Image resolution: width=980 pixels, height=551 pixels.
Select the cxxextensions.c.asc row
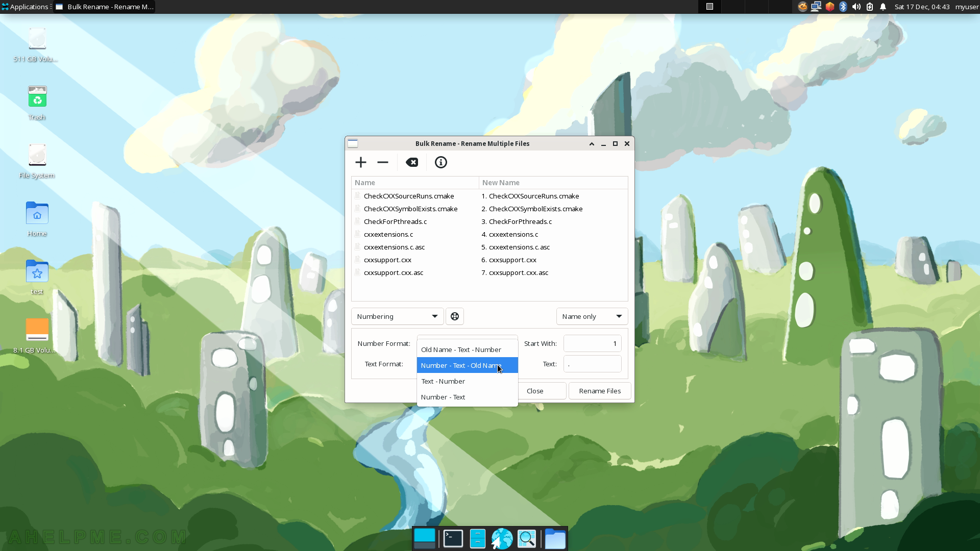coord(489,247)
